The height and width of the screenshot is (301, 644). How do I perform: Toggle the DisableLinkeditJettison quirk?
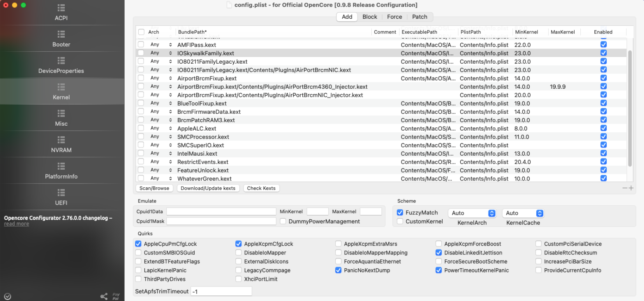click(438, 252)
